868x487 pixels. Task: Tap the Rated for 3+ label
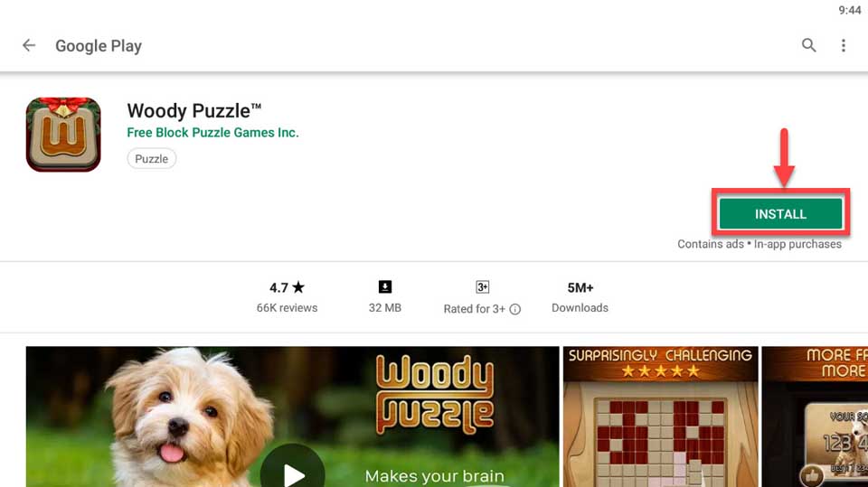tap(475, 309)
